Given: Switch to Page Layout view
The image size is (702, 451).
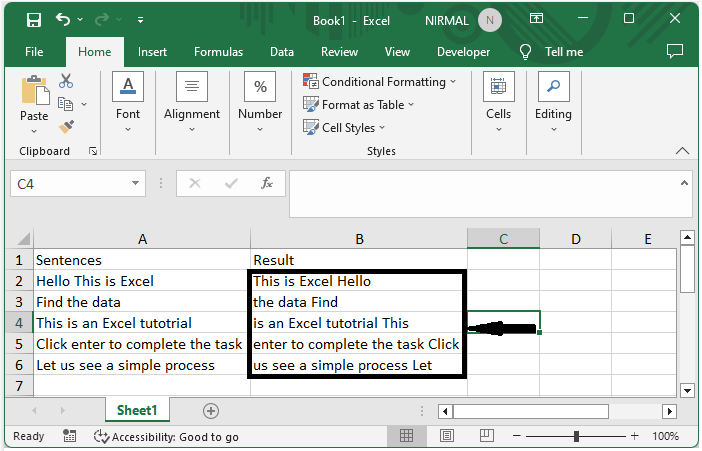Looking at the screenshot, I should click(x=446, y=435).
